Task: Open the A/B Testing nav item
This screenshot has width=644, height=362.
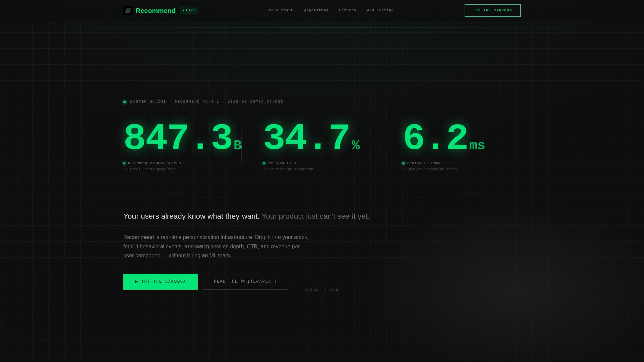Action: coord(380,10)
